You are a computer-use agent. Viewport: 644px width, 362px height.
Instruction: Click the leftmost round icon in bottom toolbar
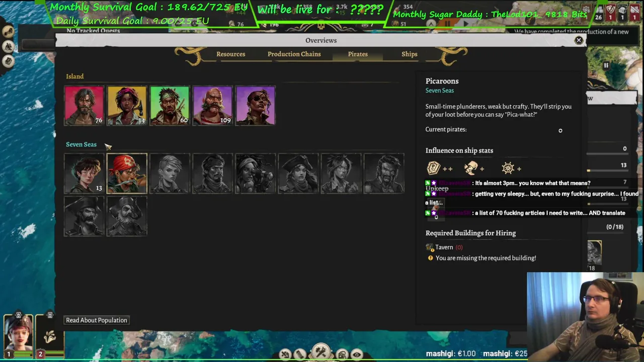[x=285, y=354]
